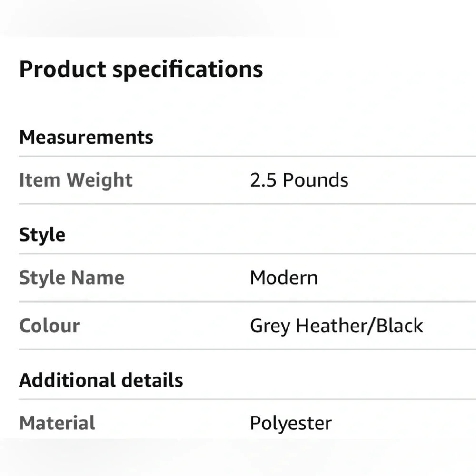Click the Style section header

(x=42, y=235)
